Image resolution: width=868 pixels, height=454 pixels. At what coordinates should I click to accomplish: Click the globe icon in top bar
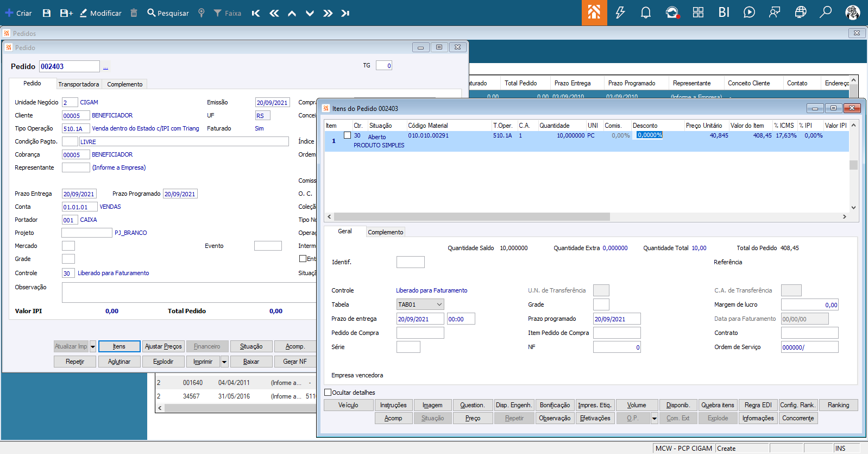tap(800, 13)
